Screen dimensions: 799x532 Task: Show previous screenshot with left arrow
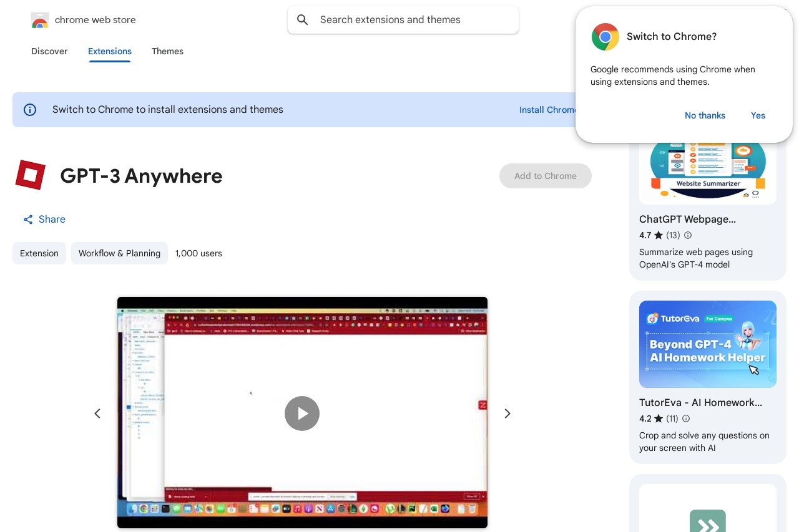[97, 414]
